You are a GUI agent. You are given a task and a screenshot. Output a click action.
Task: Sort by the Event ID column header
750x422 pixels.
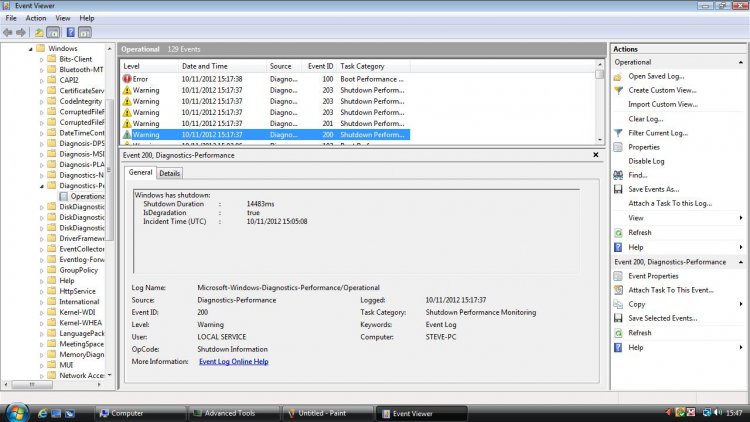click(320, 66)
